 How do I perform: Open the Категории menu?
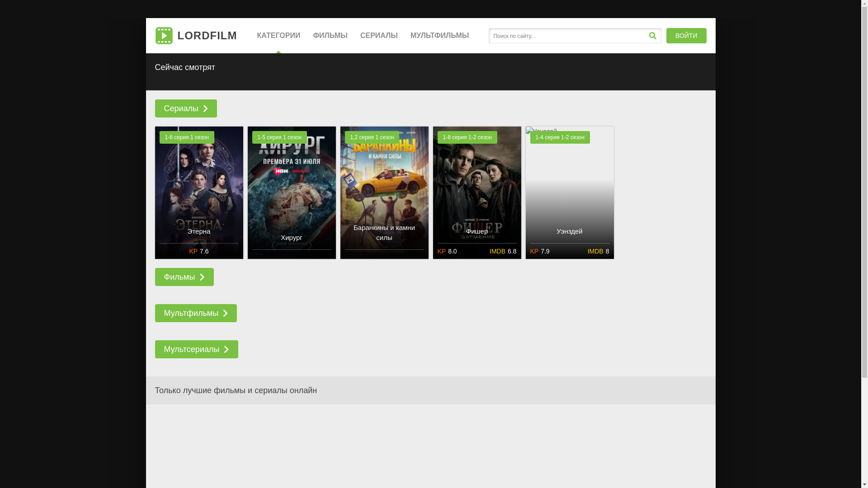[x=278, y=36]
